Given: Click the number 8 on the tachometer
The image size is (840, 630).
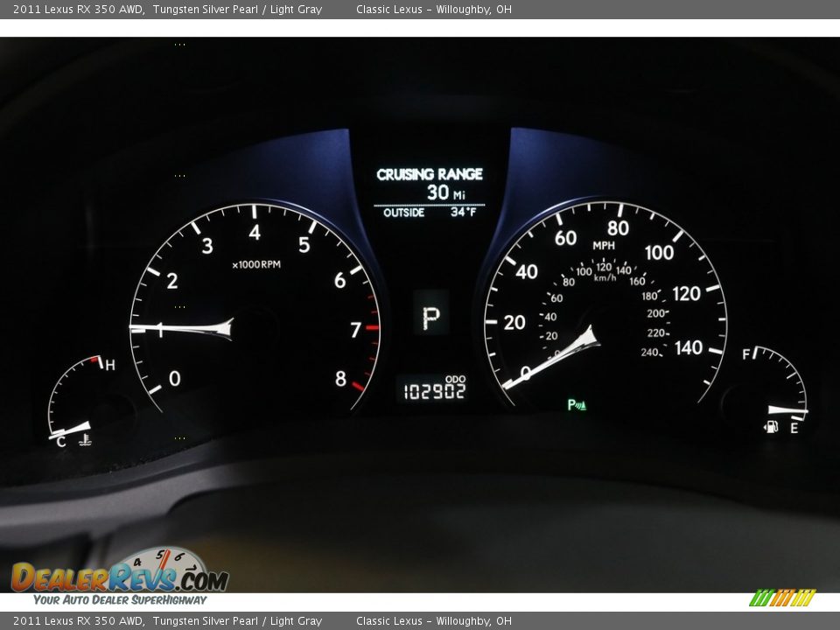Looking at the screenshot, I should point(340,379).
